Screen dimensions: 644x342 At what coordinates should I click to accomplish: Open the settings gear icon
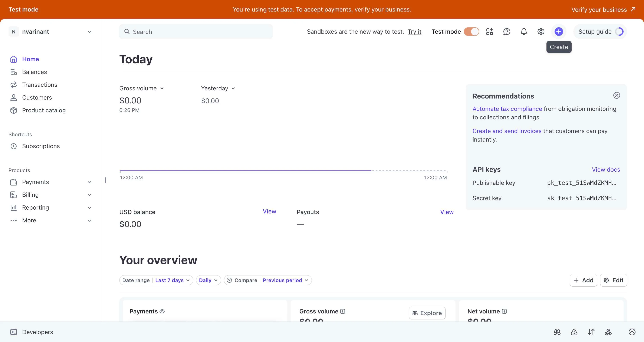(x=541, y=32)
